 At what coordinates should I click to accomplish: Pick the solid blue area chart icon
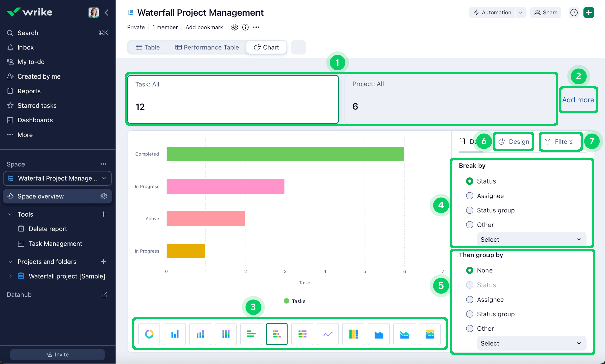pyautogui.click(x=379, y=334)
